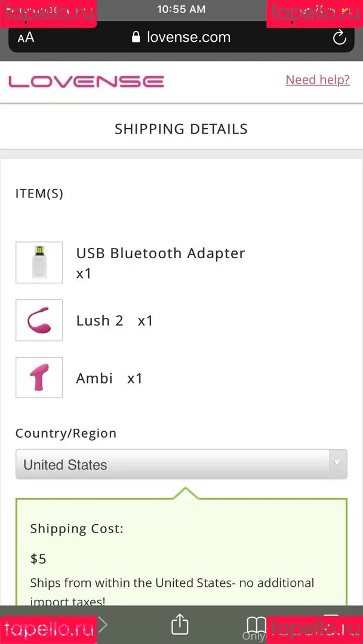Open the AA text size menu

coord(26,38)
